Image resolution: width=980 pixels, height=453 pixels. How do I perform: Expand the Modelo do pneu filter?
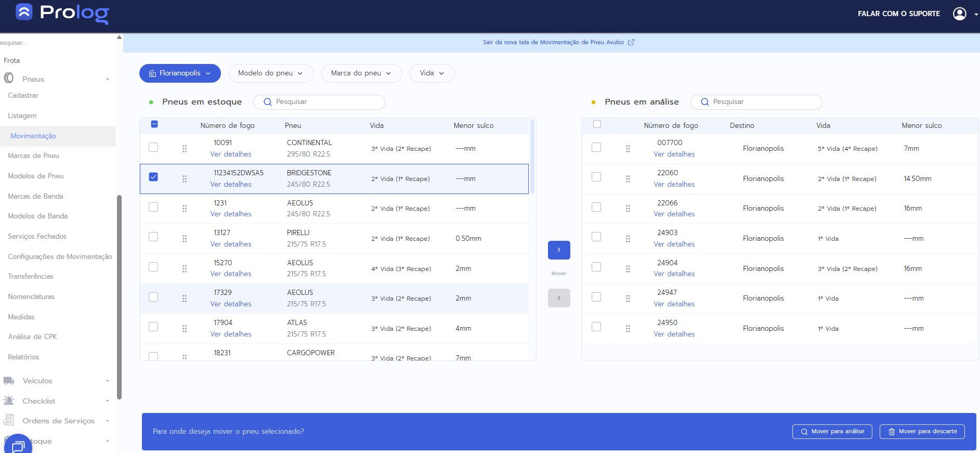click(x=271, y=73)
